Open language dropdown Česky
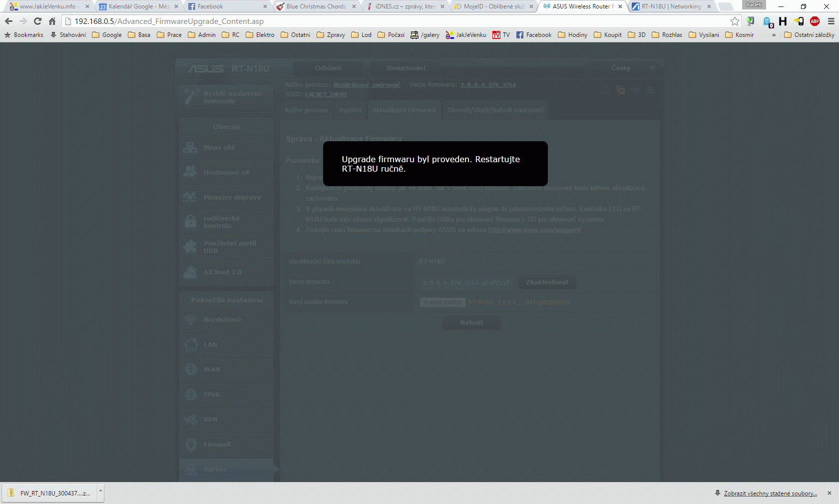The height and width of the screenshot is (504, 839). coord(624,68)
